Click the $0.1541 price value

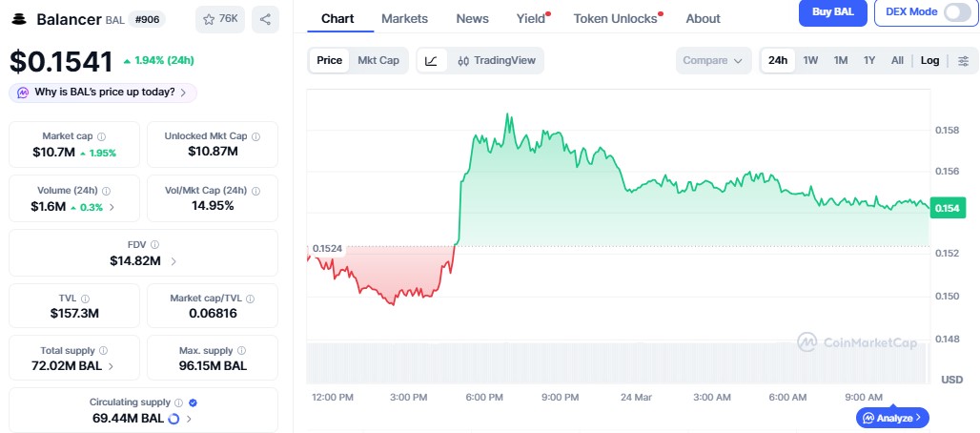point(61,61)
